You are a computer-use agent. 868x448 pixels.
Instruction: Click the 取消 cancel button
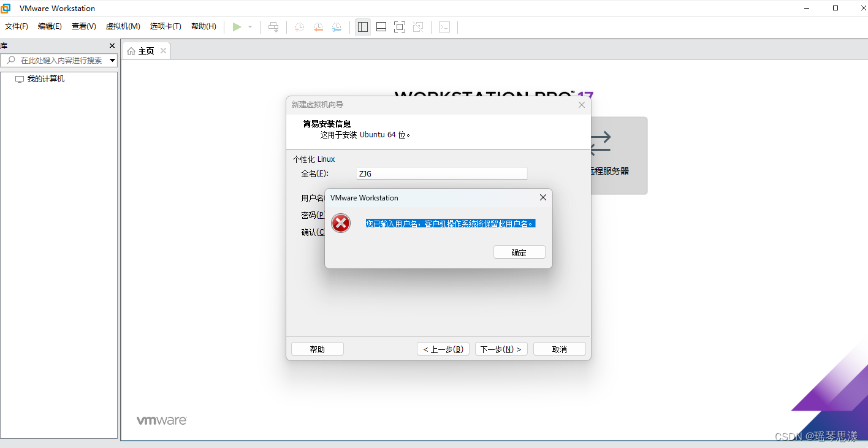pyautogui.click(x=560, y=349)
